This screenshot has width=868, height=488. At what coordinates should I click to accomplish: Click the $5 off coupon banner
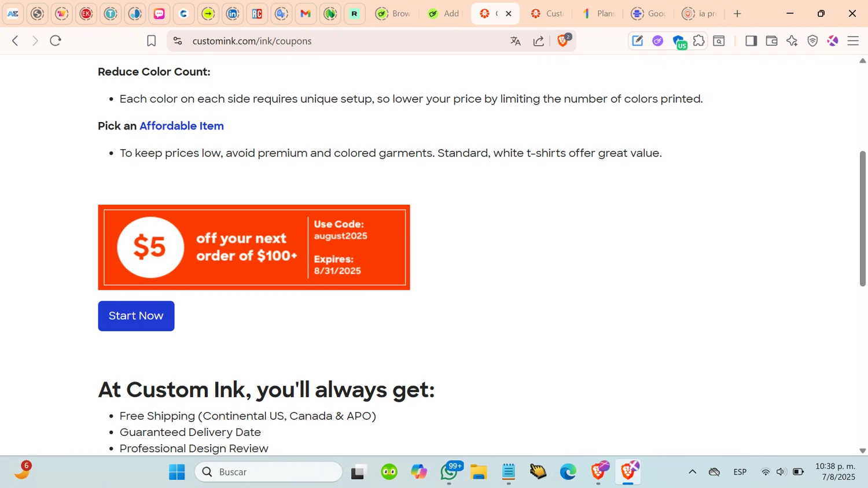point(254,247)
